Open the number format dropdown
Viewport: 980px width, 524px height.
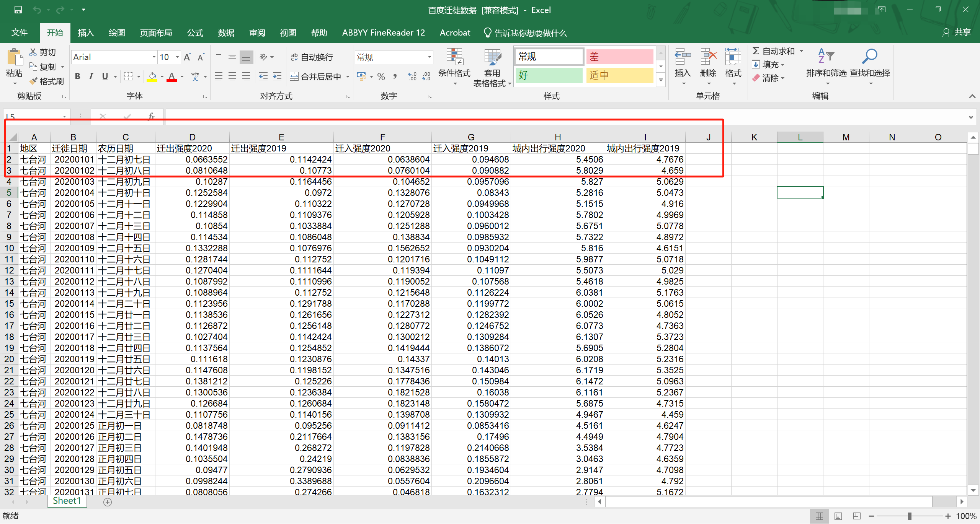[x=429, y=57]
